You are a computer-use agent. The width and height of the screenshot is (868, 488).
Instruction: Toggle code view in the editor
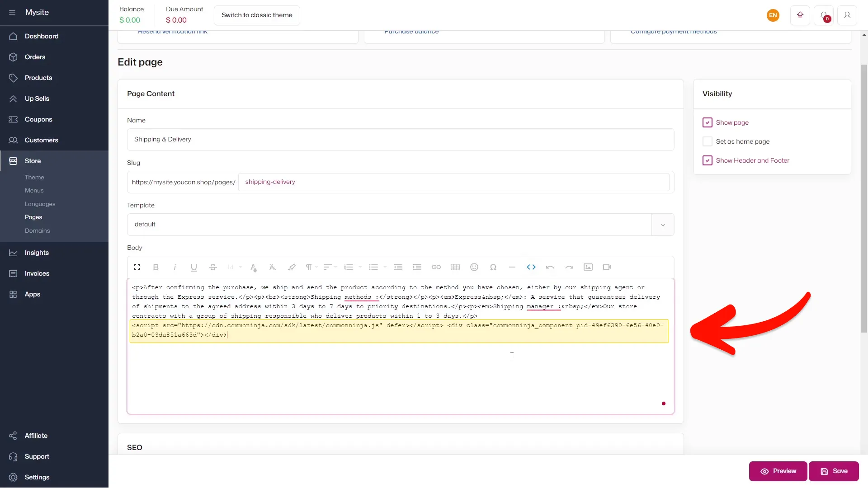pos(531,267)
